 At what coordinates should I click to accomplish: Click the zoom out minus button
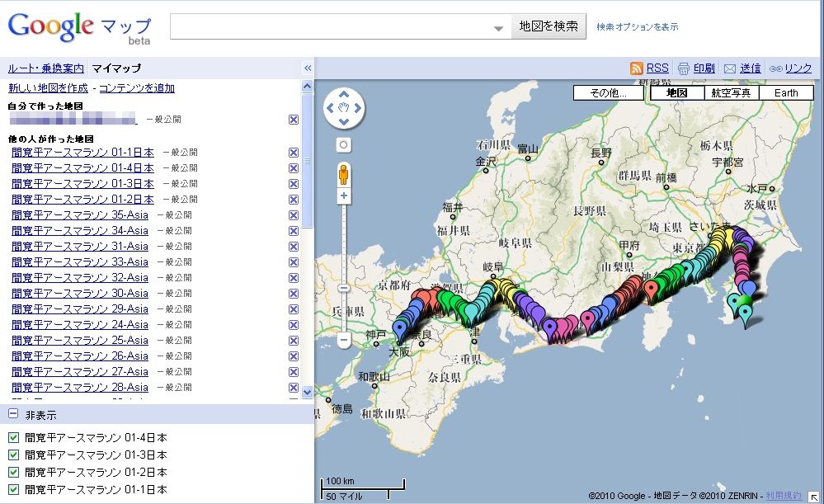pos(344,339)
